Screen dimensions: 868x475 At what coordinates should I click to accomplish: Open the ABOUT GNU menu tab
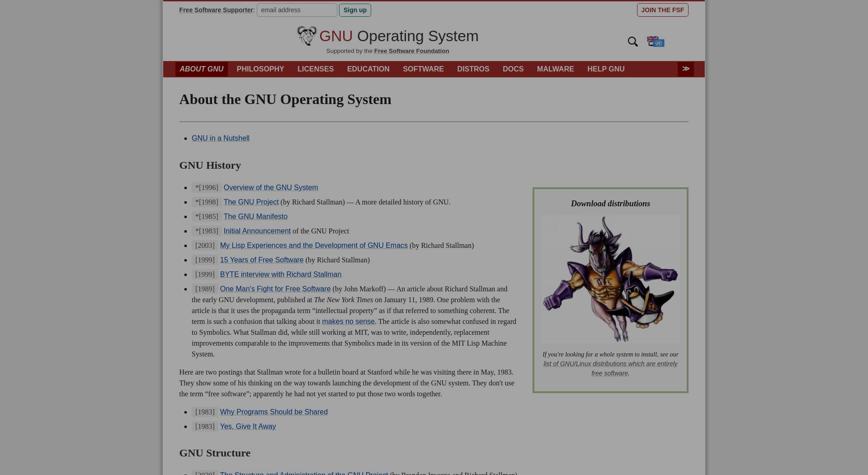tap(202, 69)
